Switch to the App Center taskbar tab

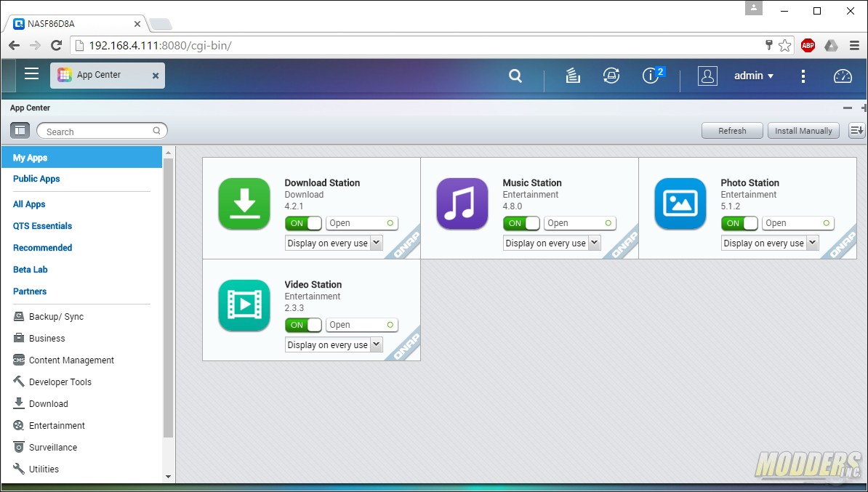coord(108,76)
